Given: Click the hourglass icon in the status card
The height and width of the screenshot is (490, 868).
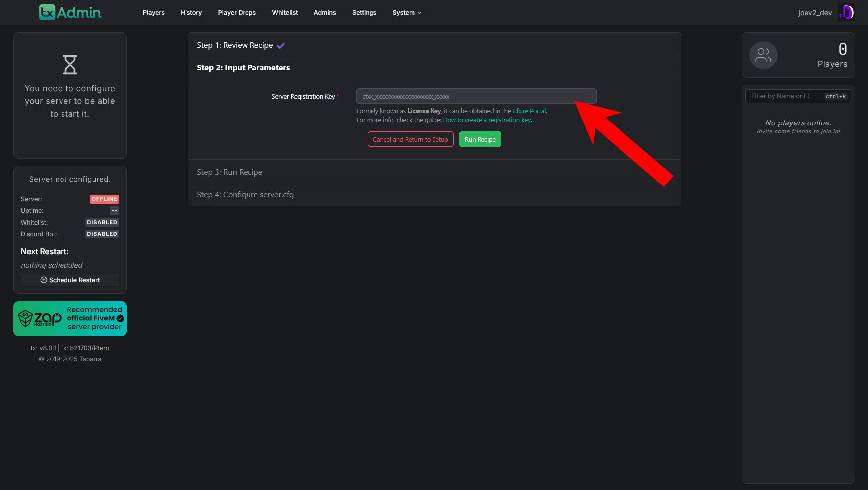Looking at the screenshot, I should click(70, 64).
